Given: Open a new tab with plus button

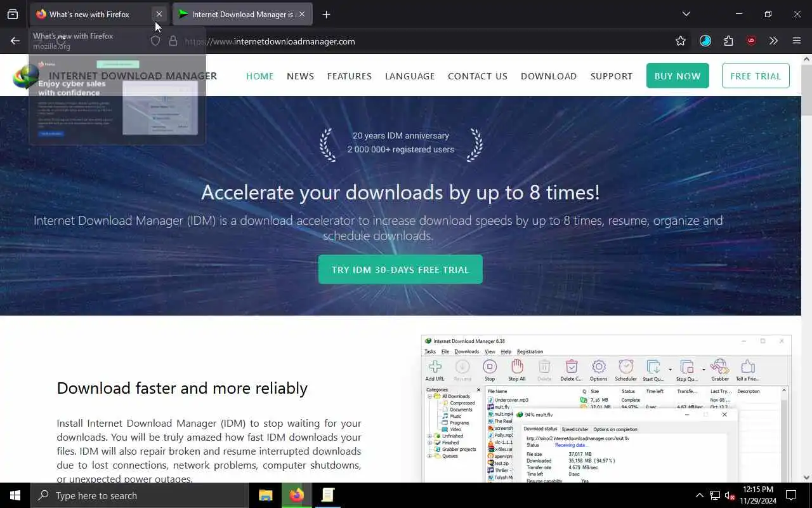Looking at the screenshot, I should tap(326, 14).
